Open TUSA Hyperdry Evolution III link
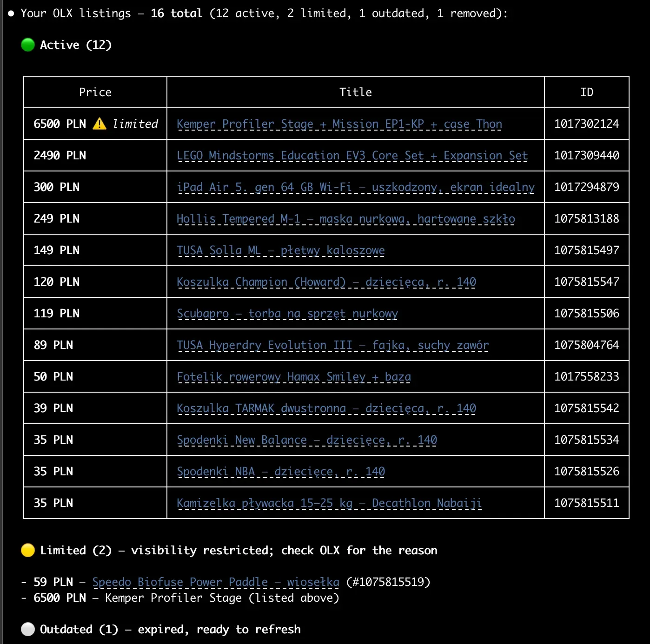 pyautogui.click(x=333, y=345)
